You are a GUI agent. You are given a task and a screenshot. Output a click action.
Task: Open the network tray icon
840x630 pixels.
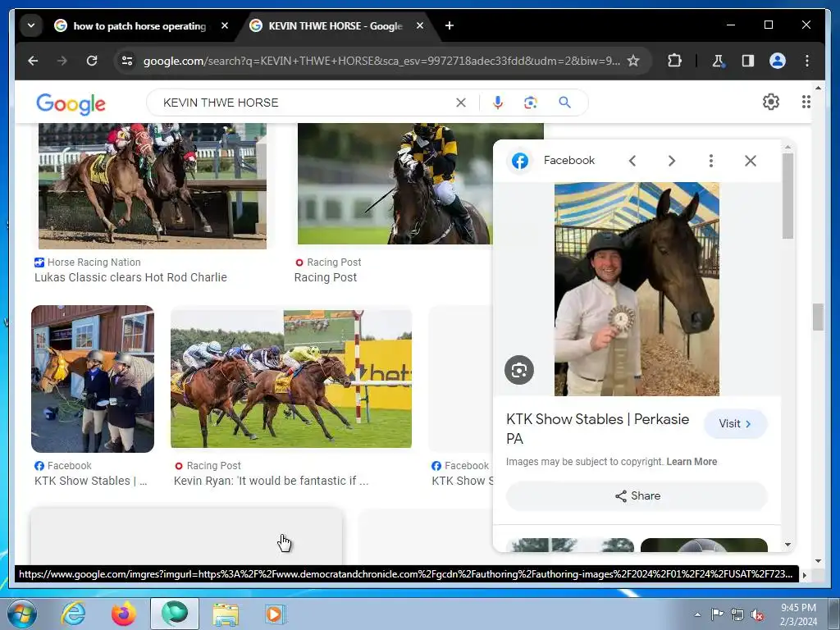tap(737, 615)
